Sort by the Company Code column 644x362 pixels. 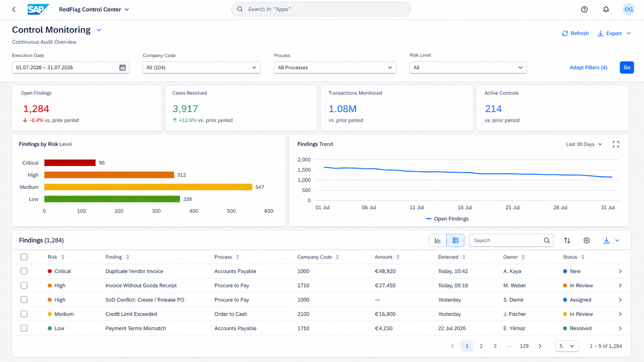coord(337,257)
